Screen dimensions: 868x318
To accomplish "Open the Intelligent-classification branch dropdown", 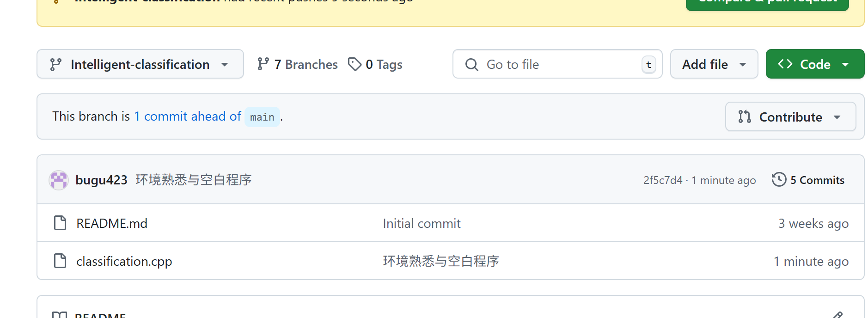I will (140, 64).
